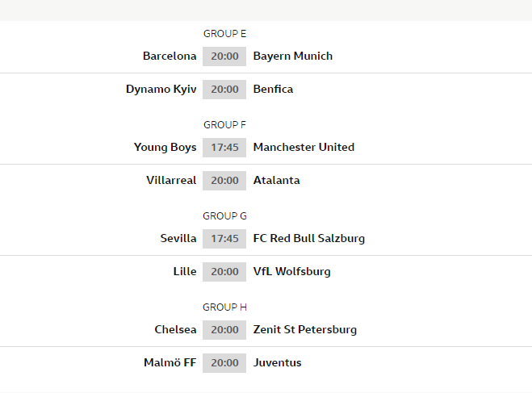Open the Atalanta team link
This screenshot has width=532, height=393.
277,180
